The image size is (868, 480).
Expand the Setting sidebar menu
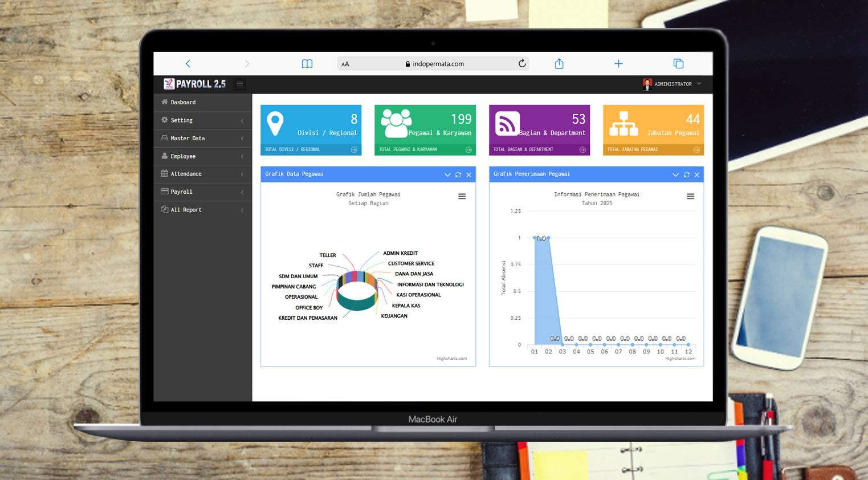point(202,120)
